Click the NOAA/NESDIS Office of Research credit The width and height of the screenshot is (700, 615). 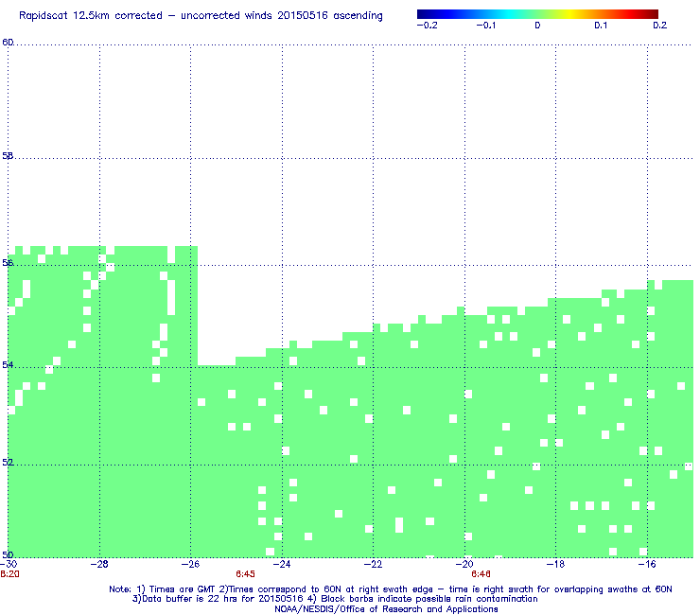tap(386, 609)
